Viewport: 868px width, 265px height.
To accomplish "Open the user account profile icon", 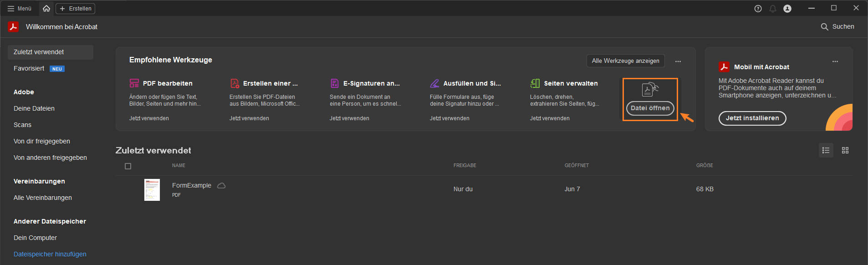I will click(787, 9).
